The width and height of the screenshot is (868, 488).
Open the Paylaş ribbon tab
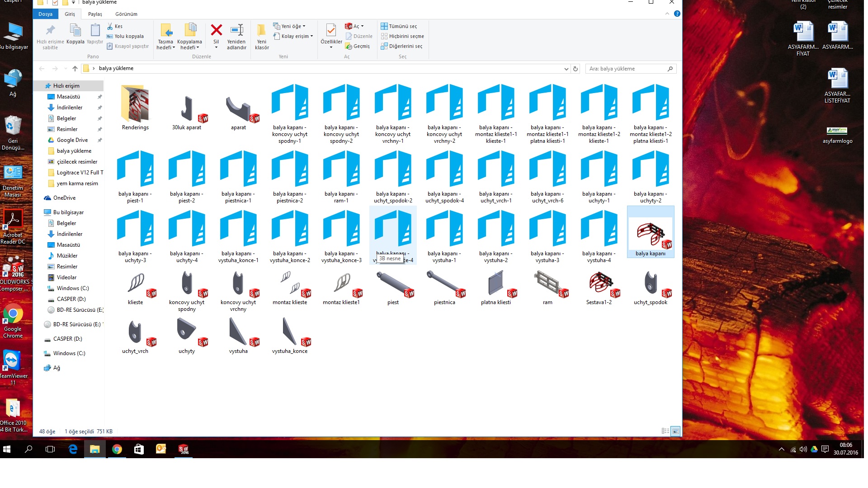pyautogui.click(x=95, y=14)
